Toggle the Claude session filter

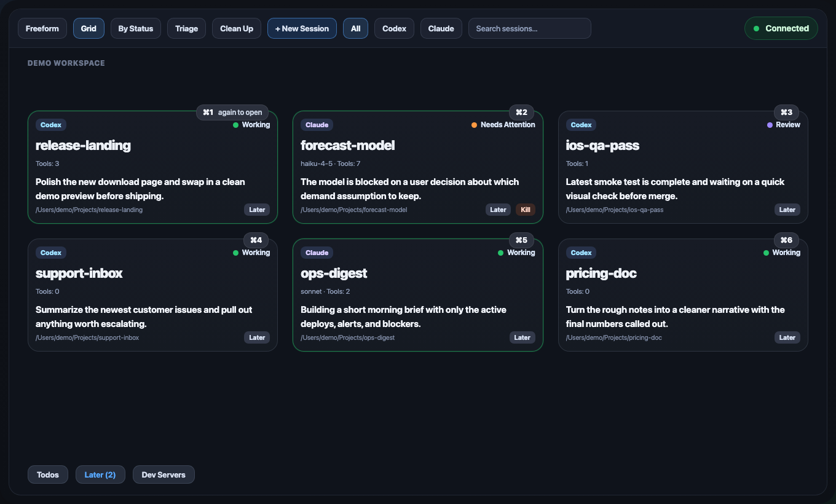pos(441,28)
